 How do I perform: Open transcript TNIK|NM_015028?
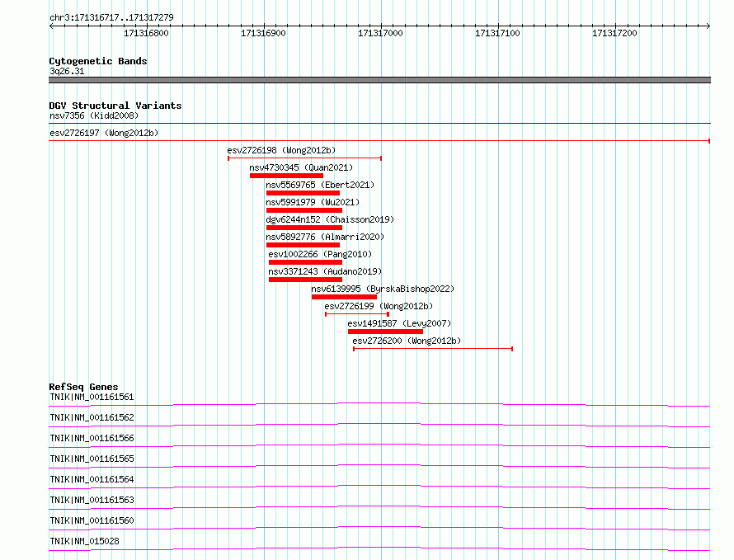coord(84,541)
